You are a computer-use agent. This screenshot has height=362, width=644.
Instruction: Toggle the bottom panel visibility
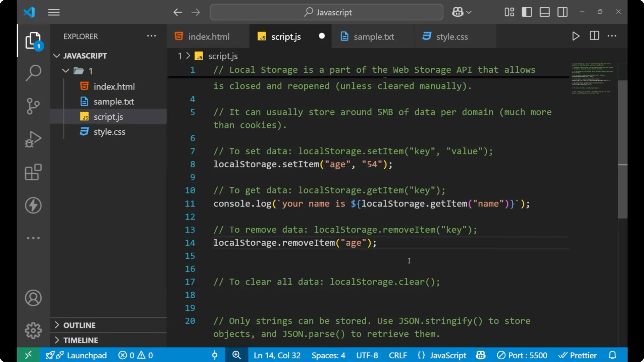coord(544,12)
